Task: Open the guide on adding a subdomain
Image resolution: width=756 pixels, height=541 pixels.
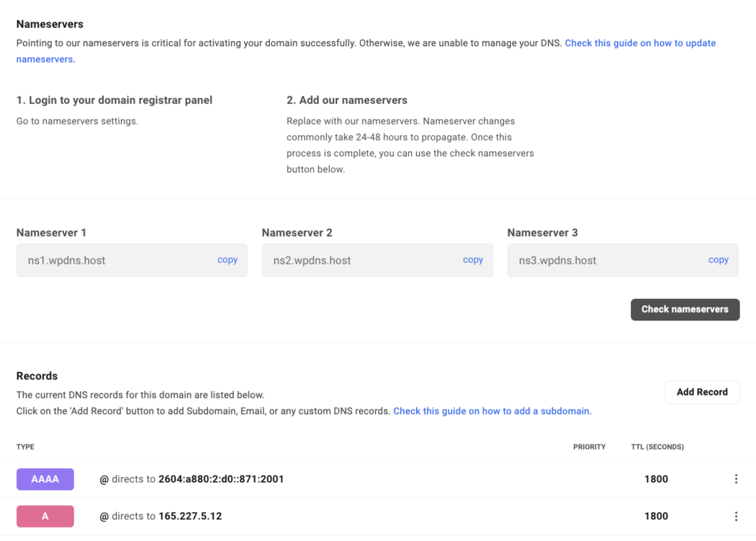Action: coord(491,411)
